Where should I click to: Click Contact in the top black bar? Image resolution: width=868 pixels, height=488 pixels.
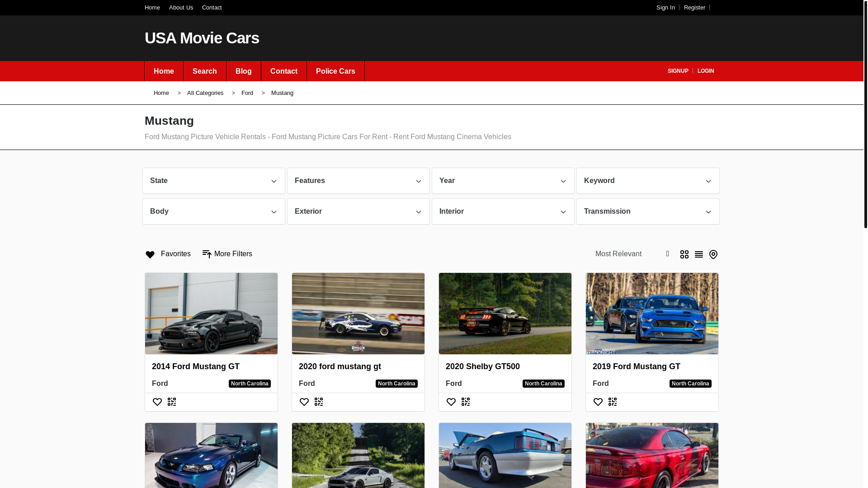pos(212,8)
